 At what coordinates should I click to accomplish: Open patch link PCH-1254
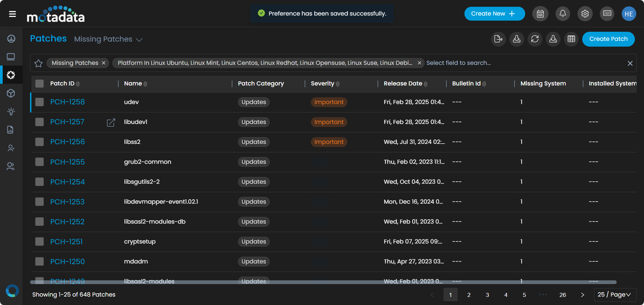click(x=68, y=182)
